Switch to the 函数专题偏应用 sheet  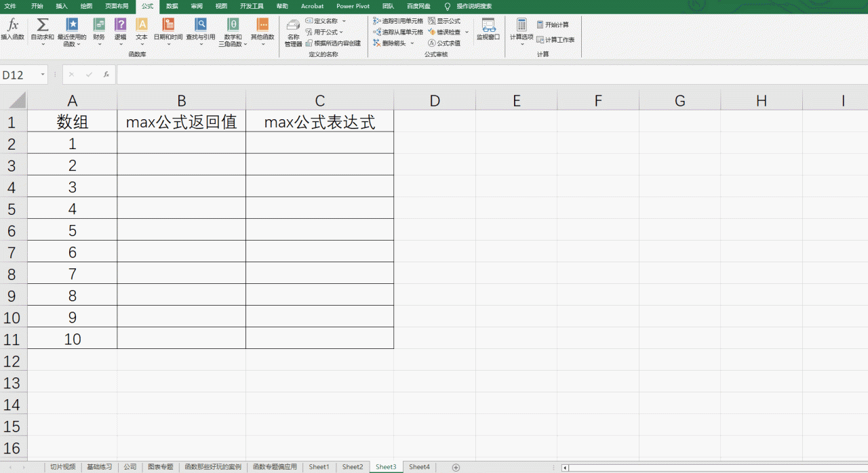click(275, 467)
